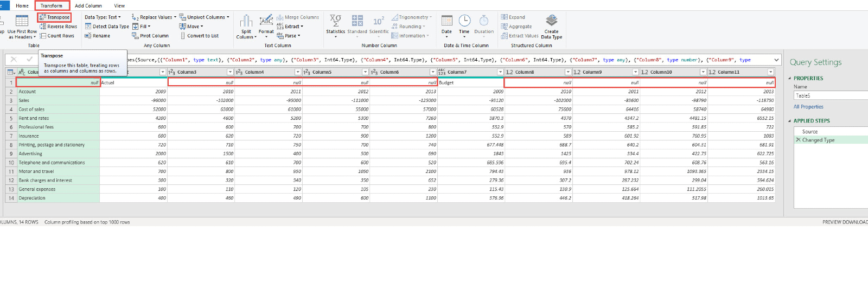This screenshot has height=282, width=868.
Task: Delete the Changed Type step using X
Action: (798, 140)
